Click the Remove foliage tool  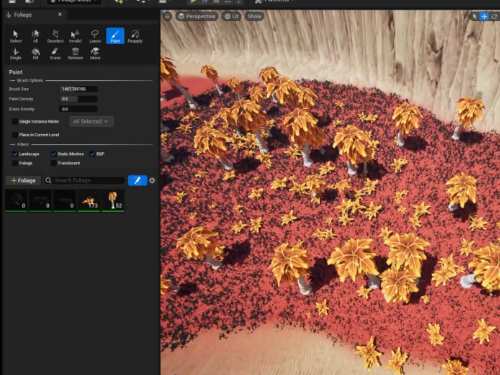click(x=75, y=53)
